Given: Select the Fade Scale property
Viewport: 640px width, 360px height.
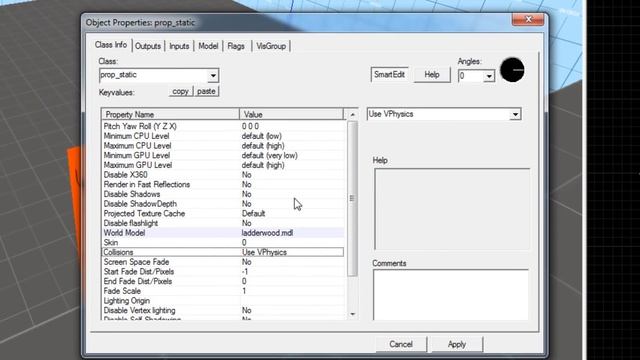Looking at the screenshot, I should click(223, 291).
